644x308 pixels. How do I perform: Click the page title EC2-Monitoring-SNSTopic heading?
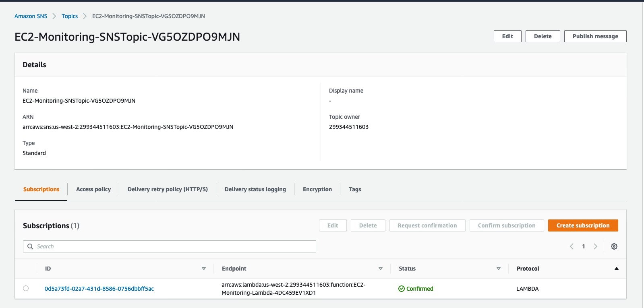[x=127, y=37]
